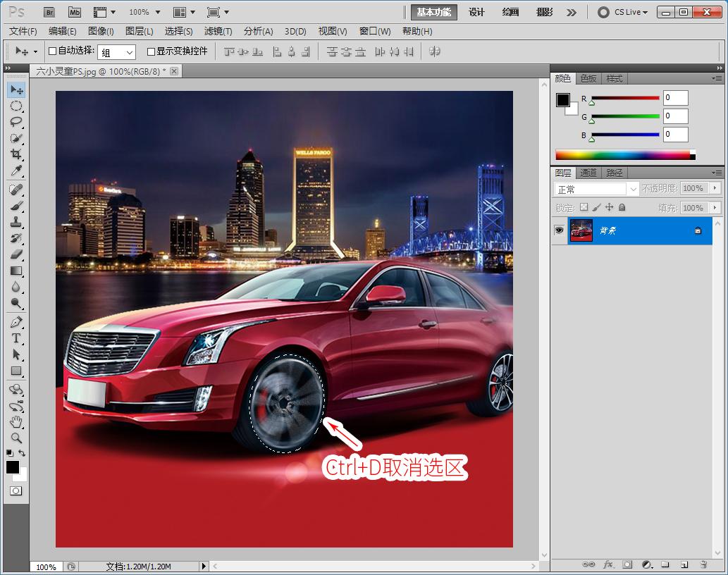The width and height of the screenshot is (728, 575).
Task: Enable the 显示变换控件 checkbox
Action: pyautogui.click(x=151, y=51)
